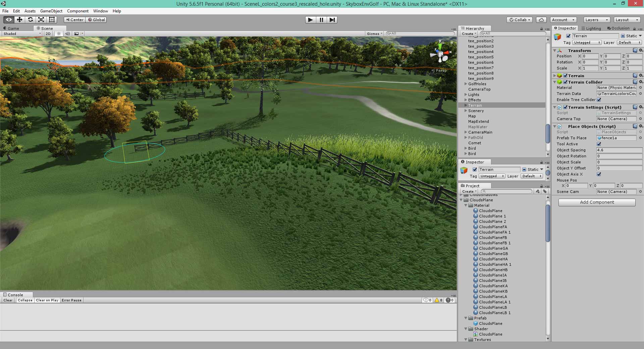Click the console Clear button
Screen dimensions: 644x349
click(x=8, y=300)
